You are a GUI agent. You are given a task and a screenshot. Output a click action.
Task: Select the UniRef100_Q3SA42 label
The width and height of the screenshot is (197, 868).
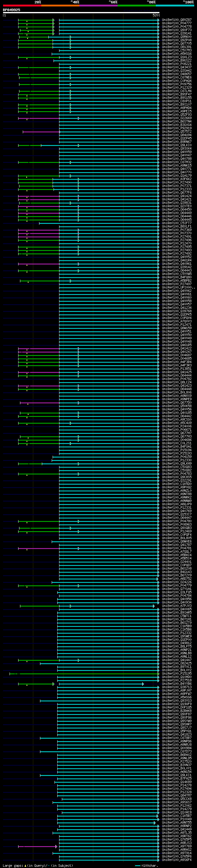point(177,71)
